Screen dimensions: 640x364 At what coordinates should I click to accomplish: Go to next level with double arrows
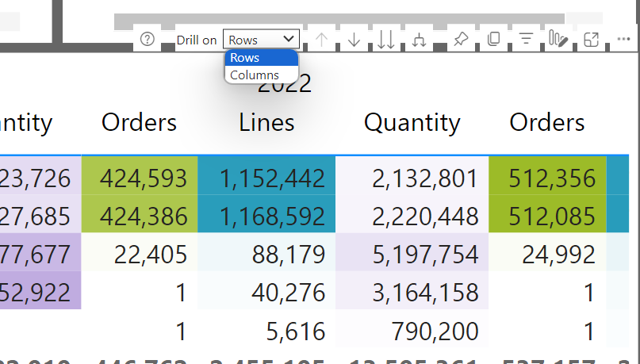(x=385, y=40)
